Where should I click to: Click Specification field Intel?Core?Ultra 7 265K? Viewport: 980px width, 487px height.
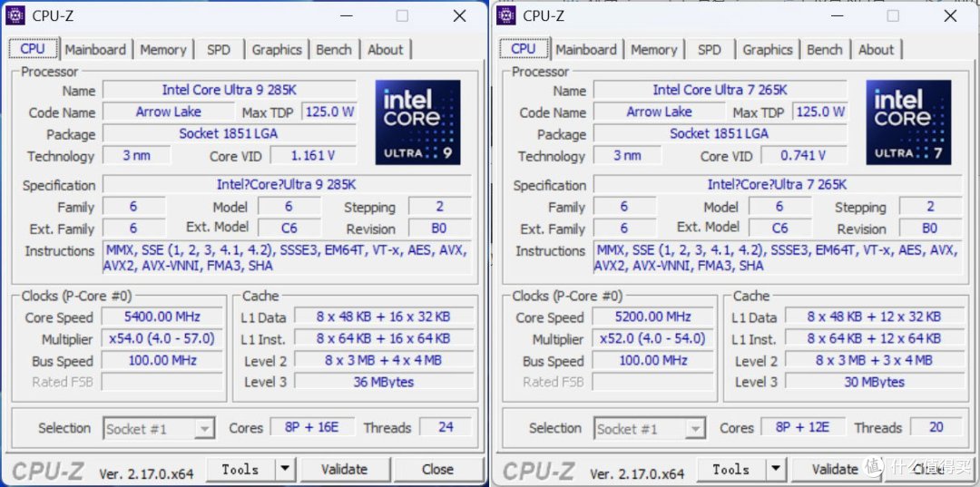pyautogui.click(x=778, y=185)
